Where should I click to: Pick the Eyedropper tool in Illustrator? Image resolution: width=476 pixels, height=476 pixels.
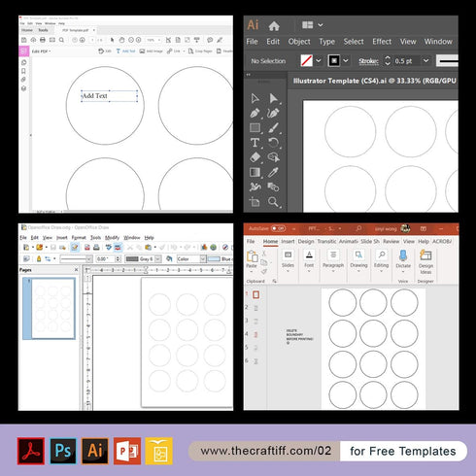coord(273,172)
